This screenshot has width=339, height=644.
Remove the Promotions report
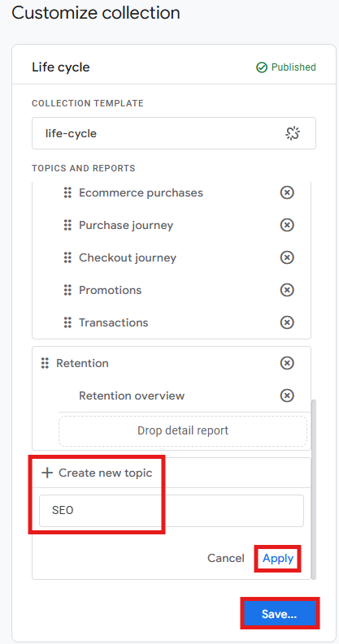coord(287,290)
